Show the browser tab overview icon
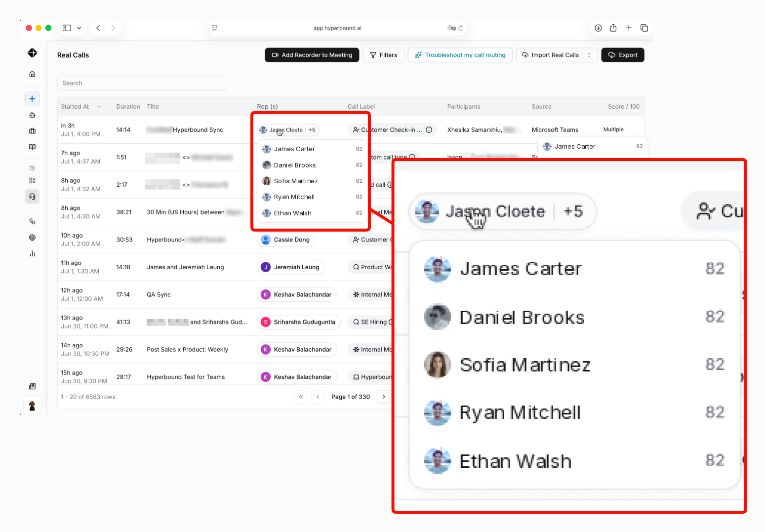This screenshot has width=765, height=532. [x=644, y=28]
